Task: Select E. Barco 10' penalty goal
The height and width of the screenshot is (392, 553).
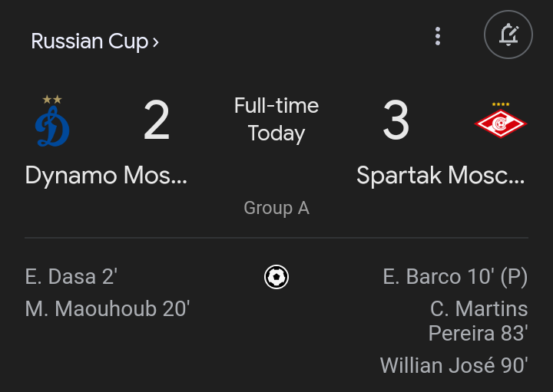Action: (455, 276)
